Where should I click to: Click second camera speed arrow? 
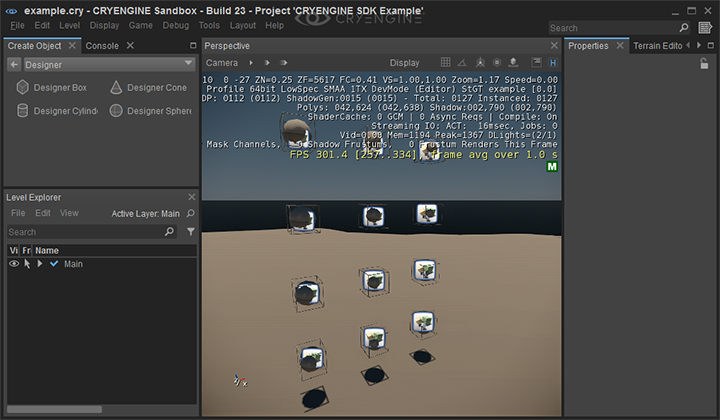pos(267,62)
